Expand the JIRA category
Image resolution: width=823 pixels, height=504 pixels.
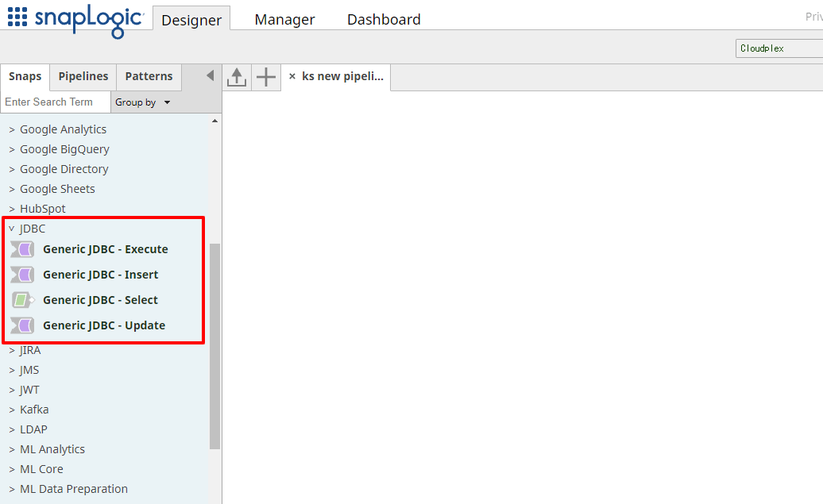point(25,350)
